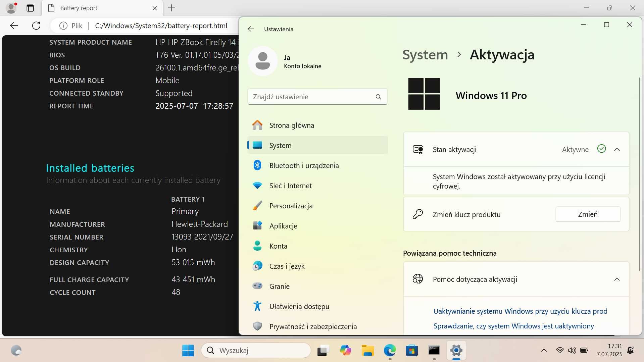Open the taskbar clock and date
Image resolution: width=644 pixels, height=362 pixels.
click(609, 350)
